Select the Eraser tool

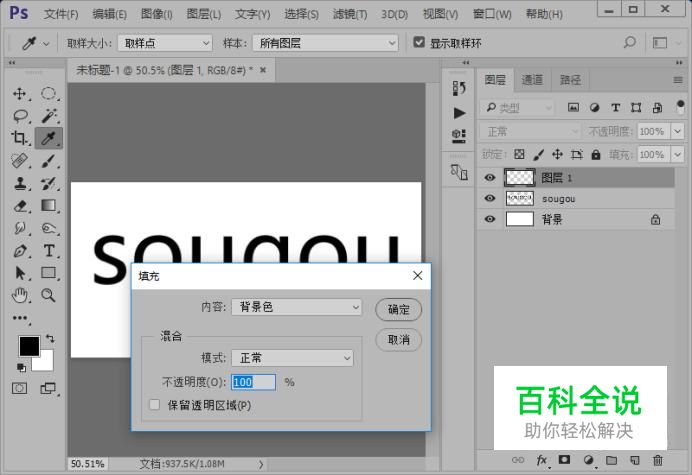tap(19, 206)
